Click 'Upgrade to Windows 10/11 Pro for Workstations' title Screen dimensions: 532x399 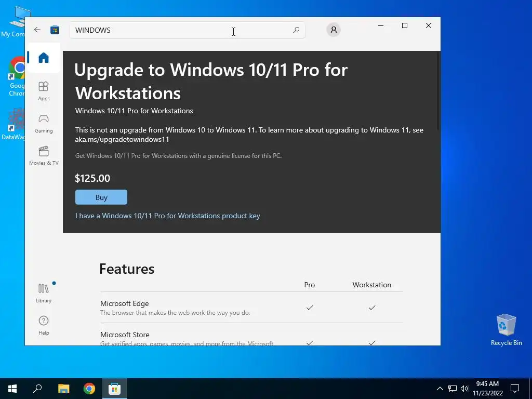click(x=211, y=81)
